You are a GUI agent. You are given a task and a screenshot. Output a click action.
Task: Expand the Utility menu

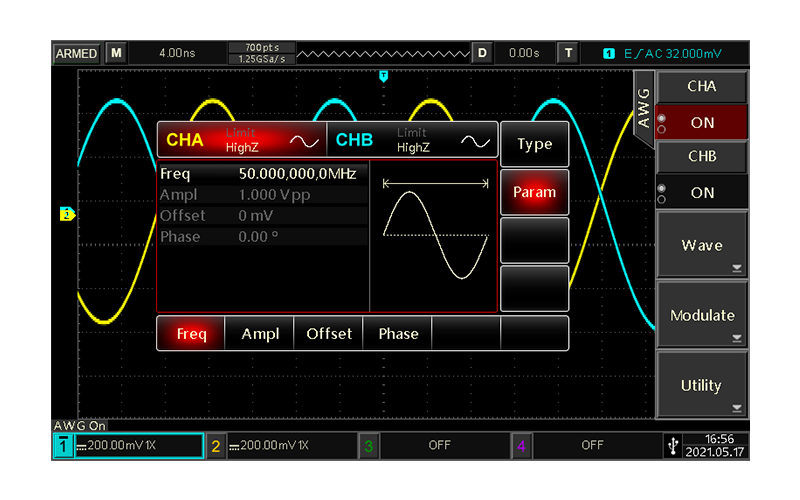(702, 386)
